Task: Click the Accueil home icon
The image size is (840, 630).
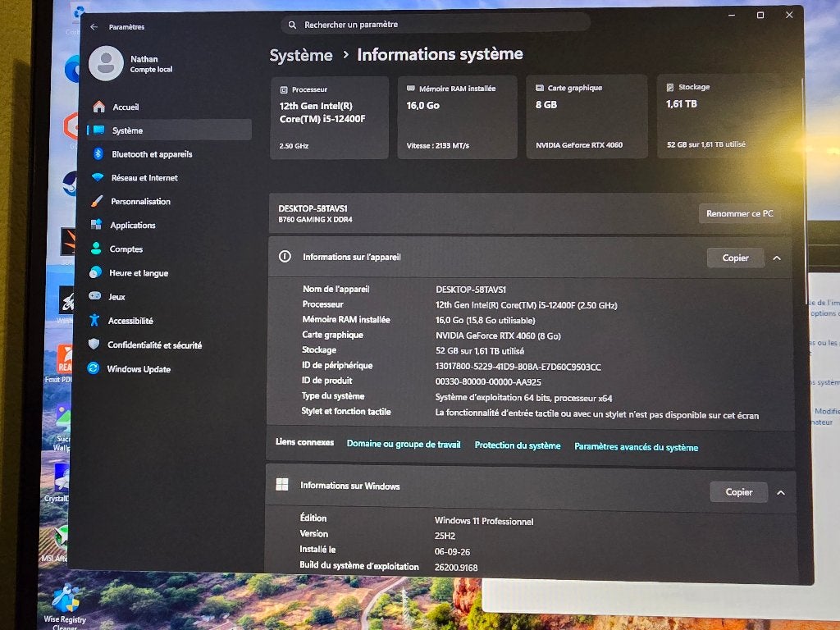Action: pos(99,107)
